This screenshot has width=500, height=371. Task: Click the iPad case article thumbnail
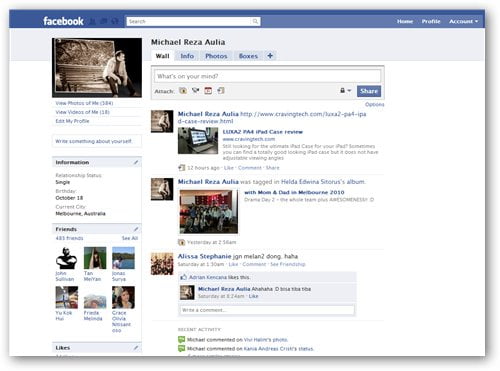[x=198, y=141]
